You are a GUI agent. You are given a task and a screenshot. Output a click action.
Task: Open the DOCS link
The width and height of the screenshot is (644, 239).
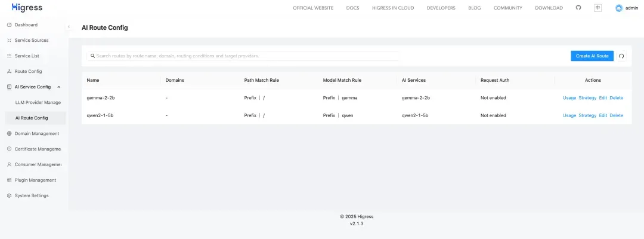tap(352, 8)
